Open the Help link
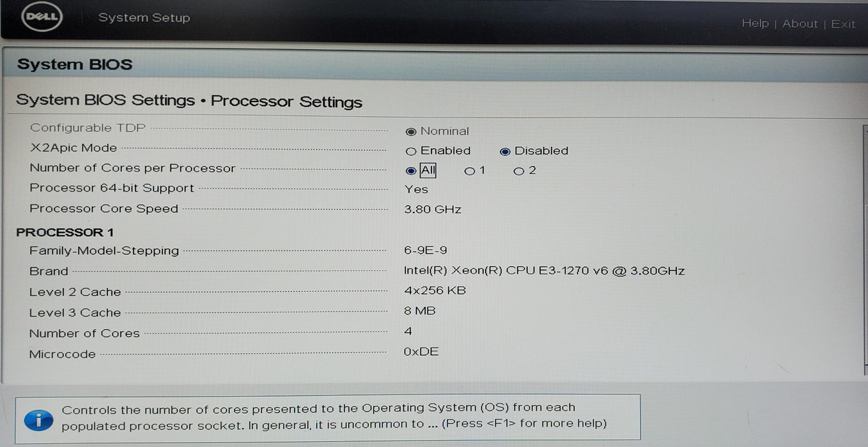This screenshot has width=868, height=447. pyautogui.click(x=755, y=23)
